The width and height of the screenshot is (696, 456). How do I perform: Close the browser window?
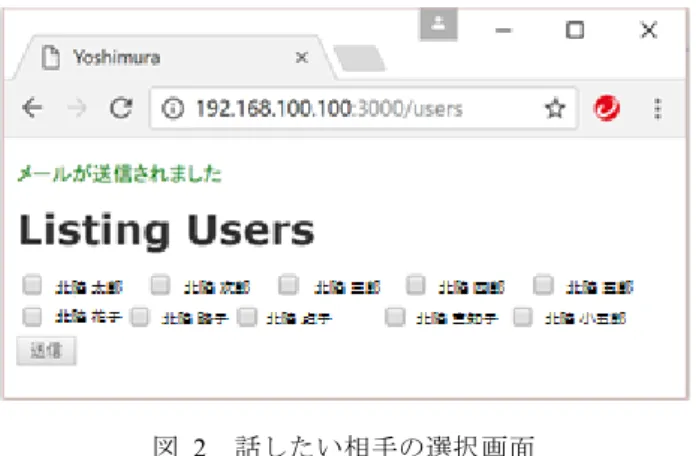pyautogui.click(x=649, y=30)
